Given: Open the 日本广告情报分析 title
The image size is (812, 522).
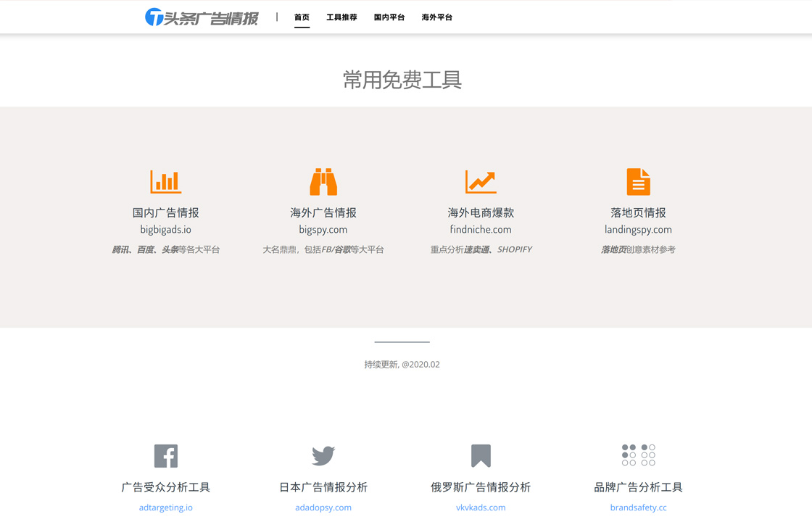Looking at the screenshot, I should [x=323, y=487].
